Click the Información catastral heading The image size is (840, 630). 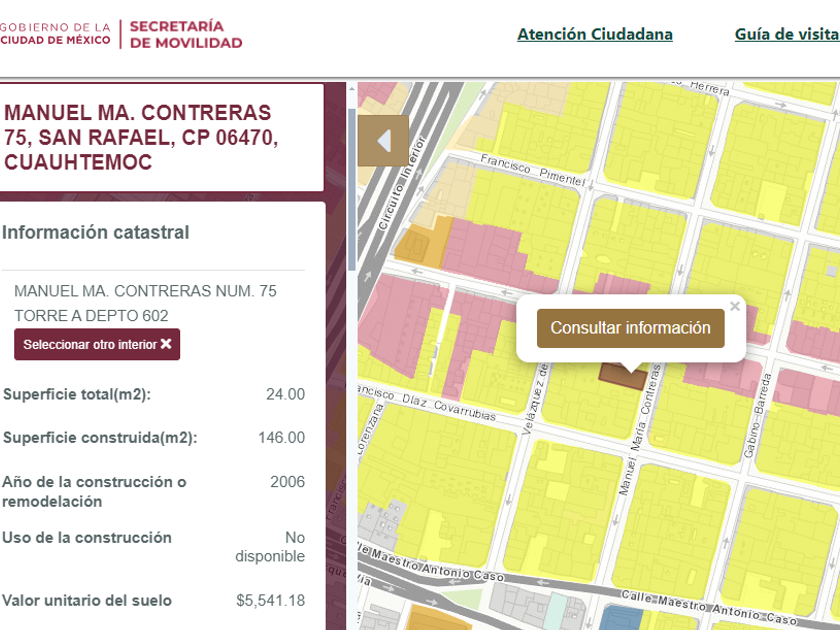(95, 232)
